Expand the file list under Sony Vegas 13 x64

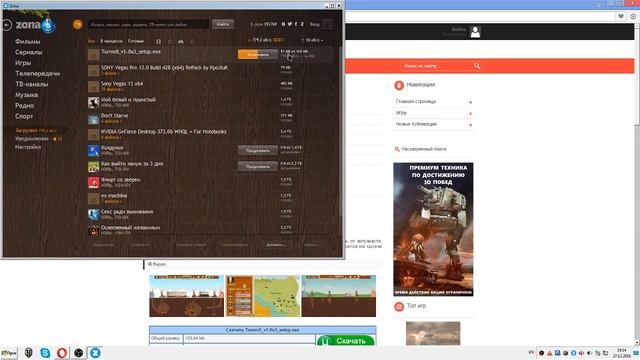111,89
